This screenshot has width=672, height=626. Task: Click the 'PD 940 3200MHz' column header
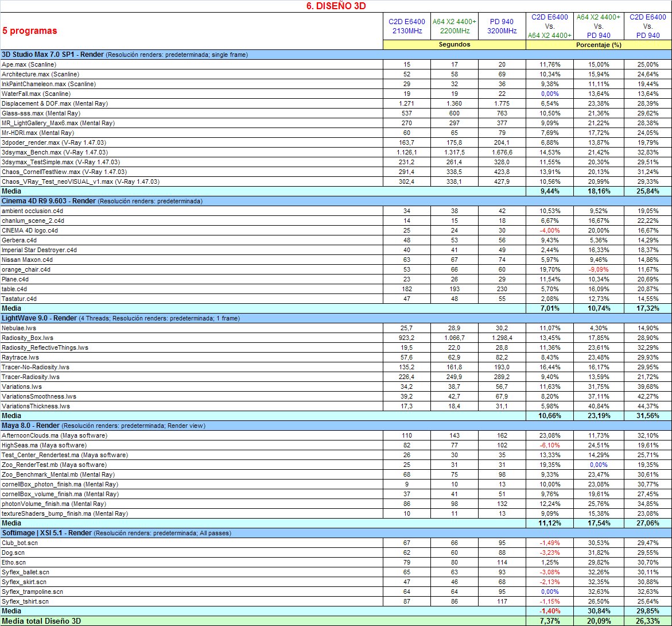502,26
